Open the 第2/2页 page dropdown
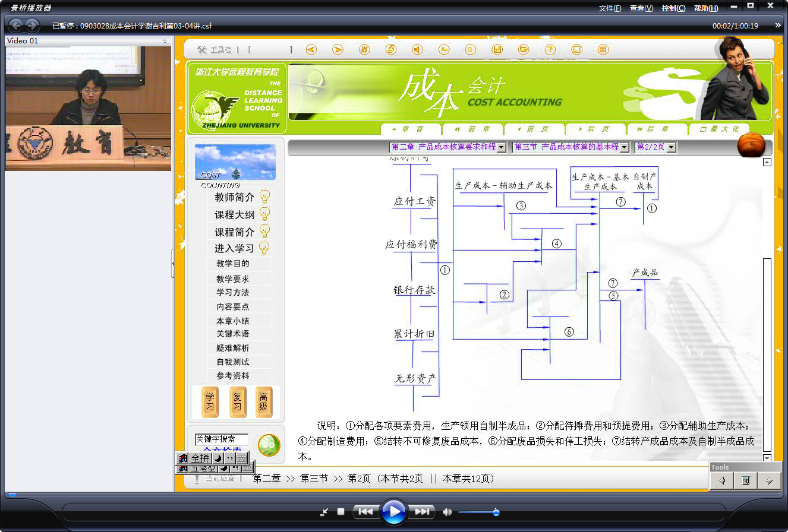 [672, 147]
